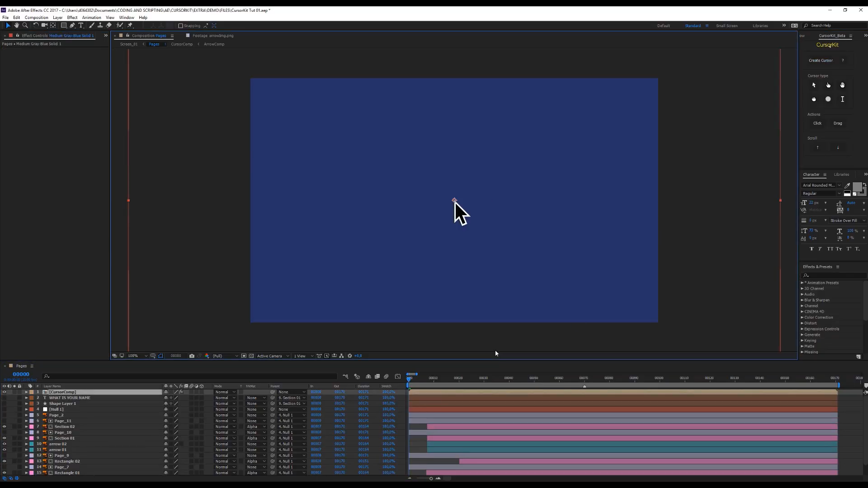Viewport: 868px width, 488px height.
Task: Click the timeline zoom slider handle
Action: [x=431, y=479]
